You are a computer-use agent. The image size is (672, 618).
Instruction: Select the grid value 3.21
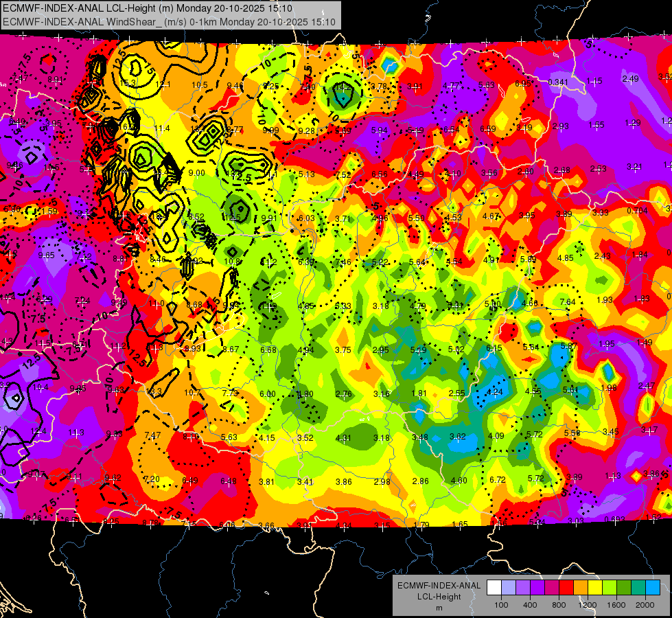point(635,166)
